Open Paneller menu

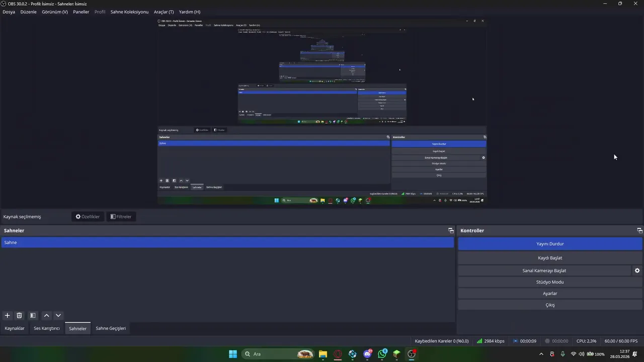click(x=81, y=12)
